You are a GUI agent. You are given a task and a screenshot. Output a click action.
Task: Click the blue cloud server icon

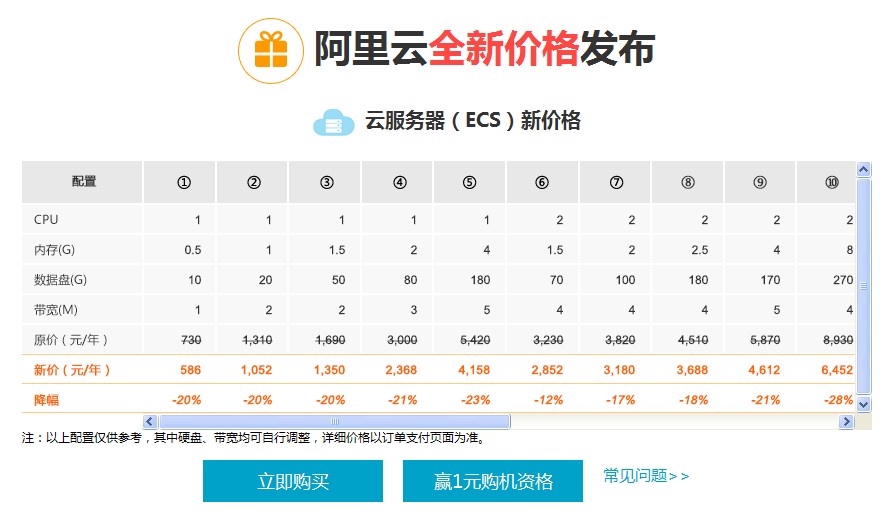(x=333, y=122)
